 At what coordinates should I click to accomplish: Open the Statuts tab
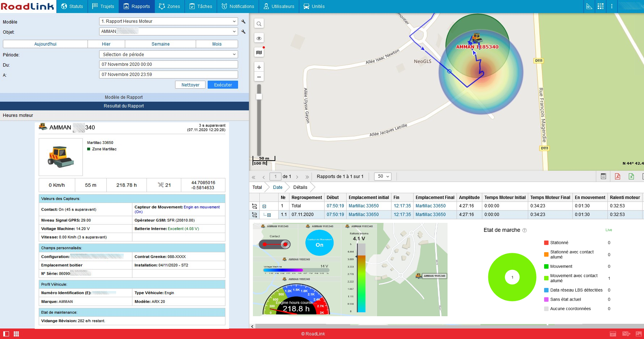[x=72, y=7]
